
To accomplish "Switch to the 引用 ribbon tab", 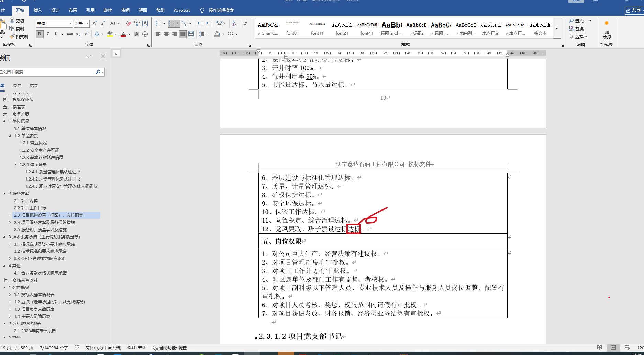I will pyautogui.click(x=90, y=10).
